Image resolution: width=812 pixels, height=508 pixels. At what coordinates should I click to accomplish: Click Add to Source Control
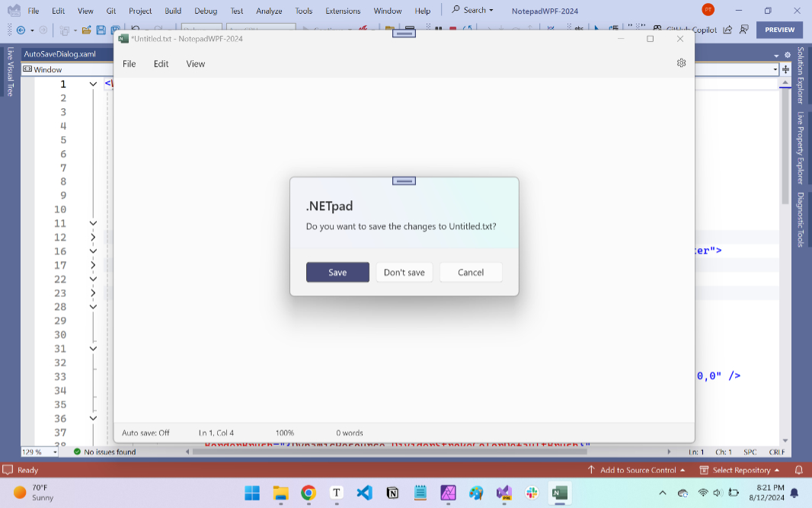click(637, 470)
